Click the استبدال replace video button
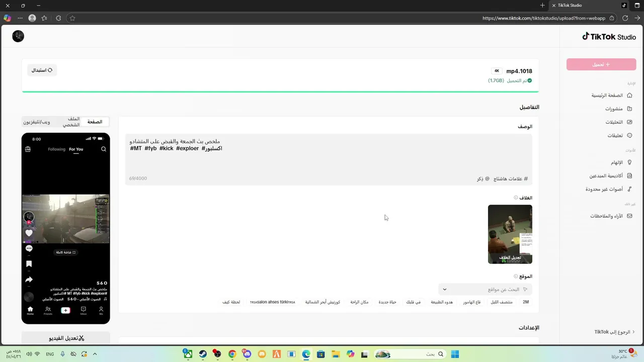 [x=42, y=70]
